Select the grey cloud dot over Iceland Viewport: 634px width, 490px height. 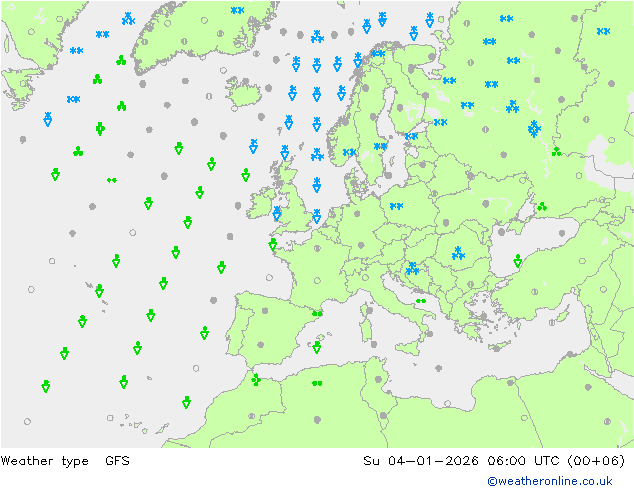click(x=245, y=82)
